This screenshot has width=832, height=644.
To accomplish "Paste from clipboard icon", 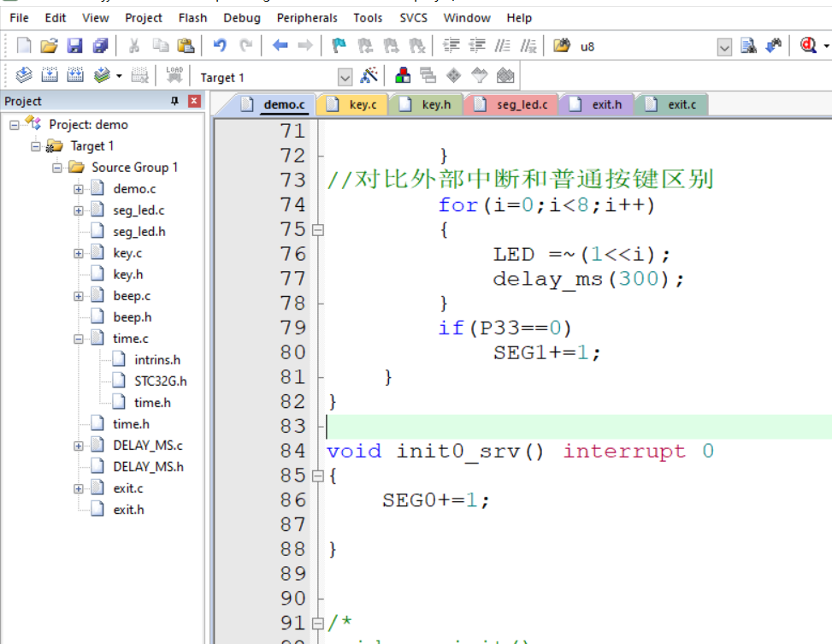I will [x=186, y=45].
